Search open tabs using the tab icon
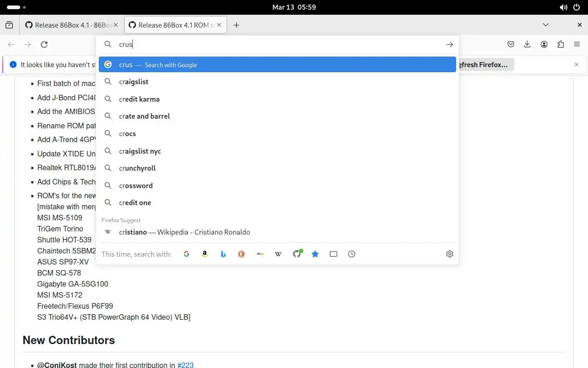 coord(334,254)
